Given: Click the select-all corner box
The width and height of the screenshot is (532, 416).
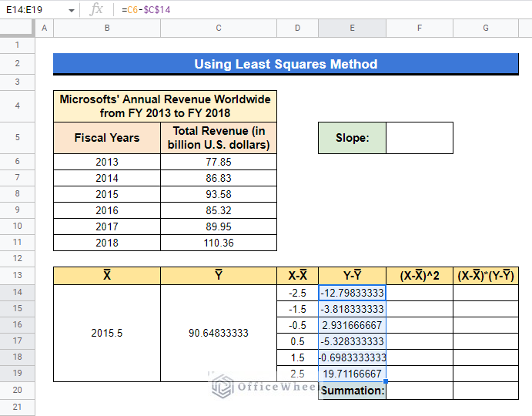Looking at the screenshot, I should point(17,29).
